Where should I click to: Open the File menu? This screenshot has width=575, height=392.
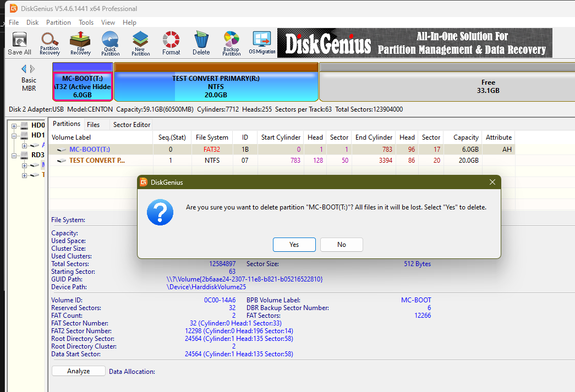tap(14, 23)
